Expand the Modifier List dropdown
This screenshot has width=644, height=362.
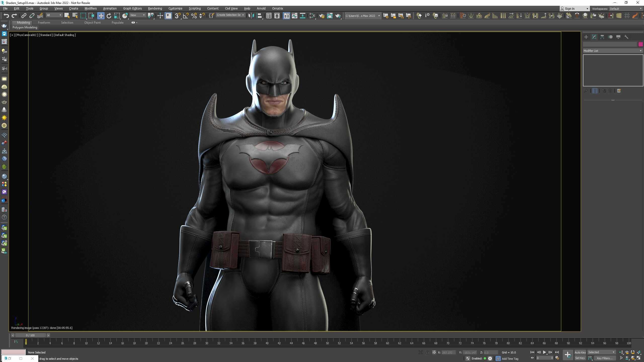coord(613,51)
